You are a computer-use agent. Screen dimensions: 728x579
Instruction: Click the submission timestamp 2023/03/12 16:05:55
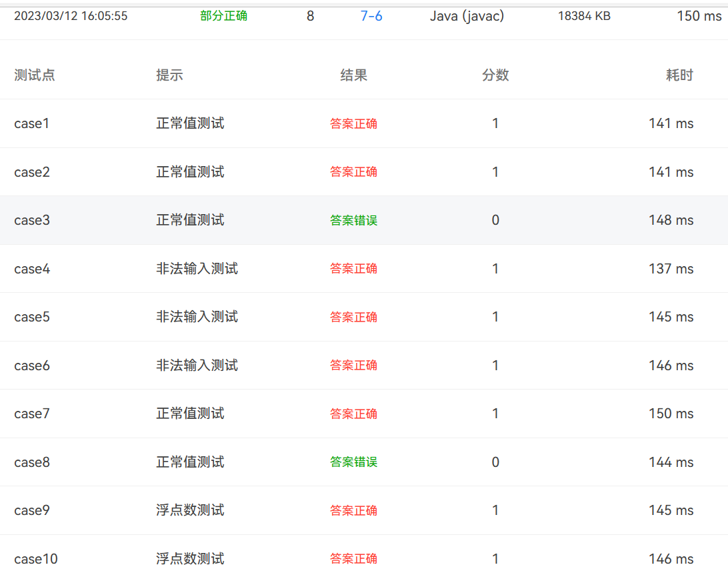click(71, 16)
